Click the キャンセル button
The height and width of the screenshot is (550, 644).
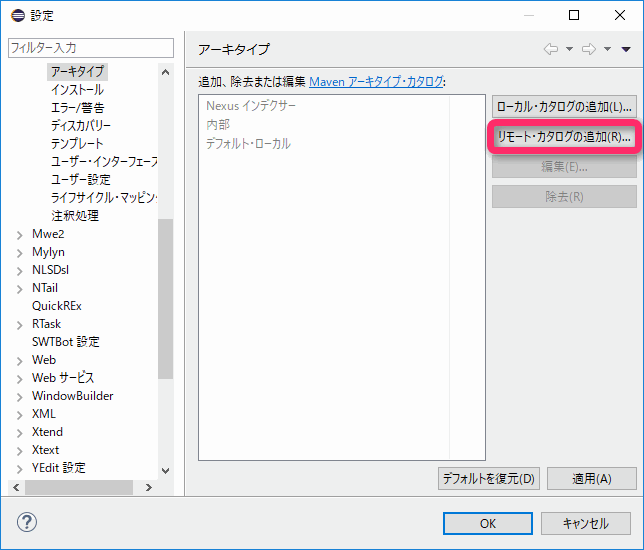point(586,523)
